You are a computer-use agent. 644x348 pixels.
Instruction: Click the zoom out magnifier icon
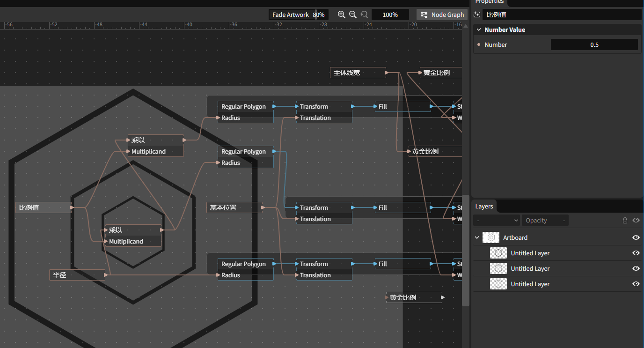click(353, 15)
